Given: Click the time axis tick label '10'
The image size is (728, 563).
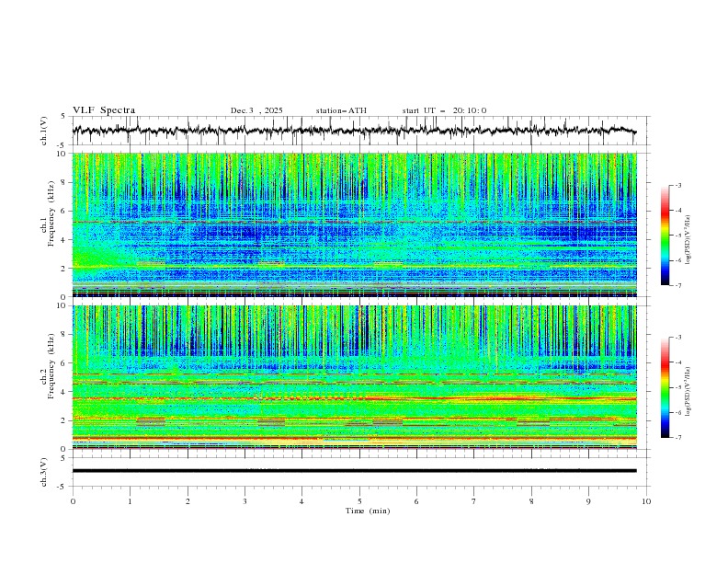Looking at the screenshot, I should pyautogui.click(x=646, y=501).
